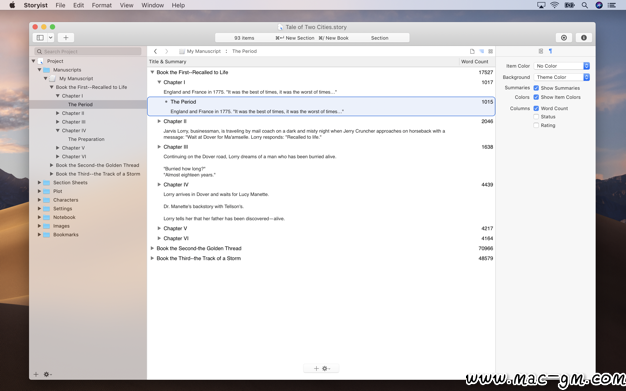Enable the Status column checkbox
The height and width of the screenshot is (391, 626).
click(x=536, y=117)
